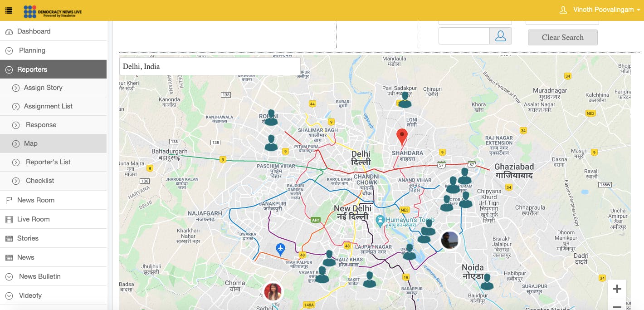The image size is (644, 310).
Task: Open the News Room section
Action: (53, 200)
